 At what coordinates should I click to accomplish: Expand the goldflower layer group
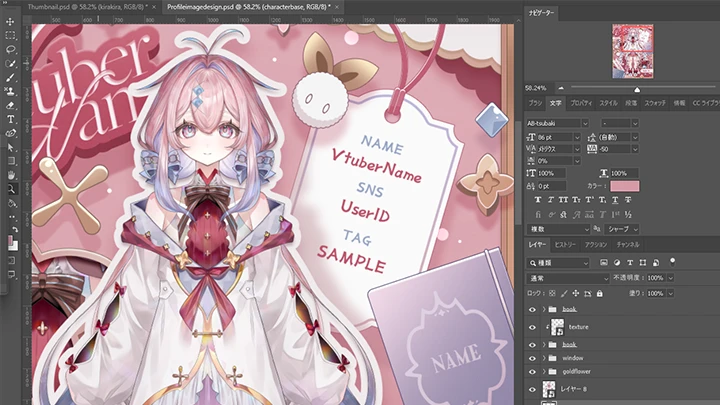(544, 371)
